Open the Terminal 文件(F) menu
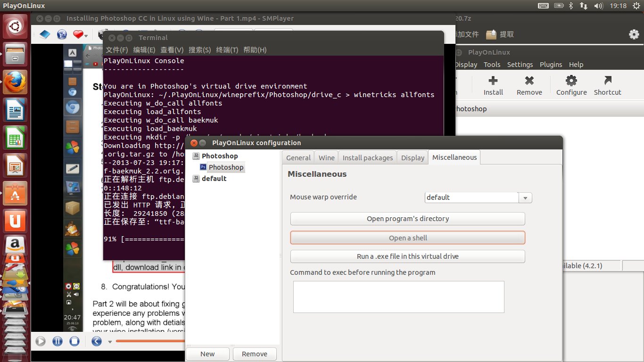The width and height of the screenshot is (644, 362). tap(117, 49)
